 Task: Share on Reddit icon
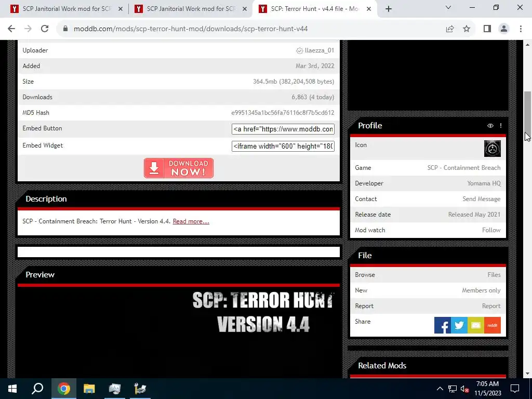pos(493,325)
